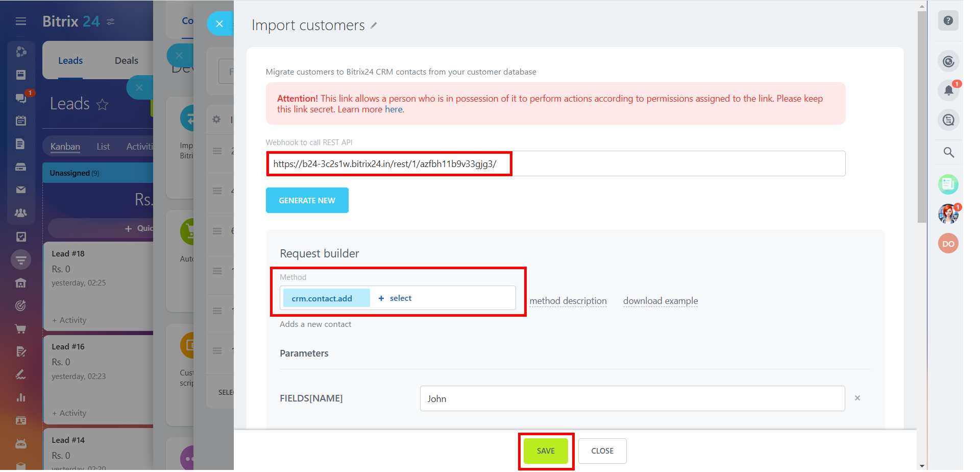Open the chat search bubble icon in right panel
This screenshot has height=472, width=980.
pyautogui.click(x=948, y=120)
